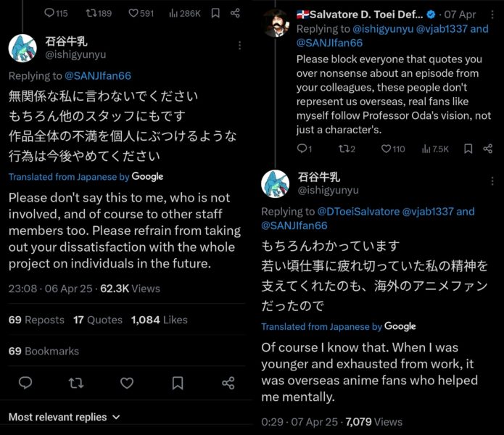View the 69 Reposts list
504x435 pixels.
pyautogui.click(x=36, y=320)
